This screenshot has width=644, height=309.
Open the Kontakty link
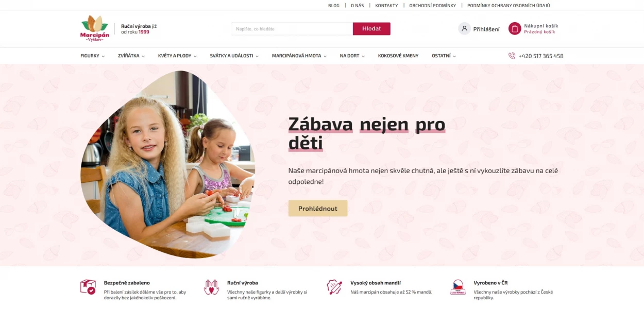click(x=386, y=6)
